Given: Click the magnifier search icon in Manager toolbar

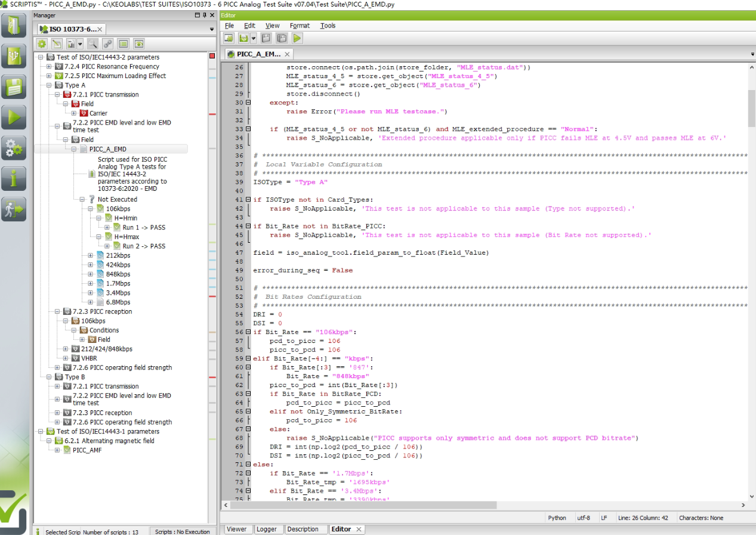Looking at the screenshot, I should [x=92, y=44].
